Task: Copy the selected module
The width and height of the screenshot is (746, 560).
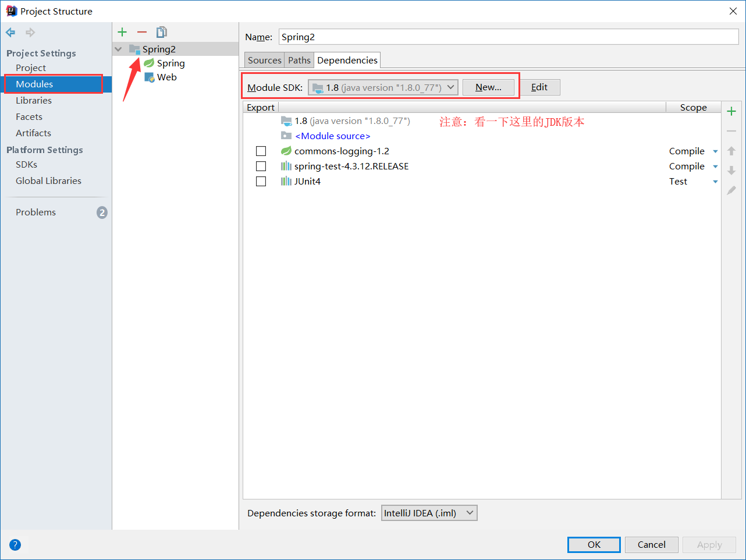Action: point(162,32)
